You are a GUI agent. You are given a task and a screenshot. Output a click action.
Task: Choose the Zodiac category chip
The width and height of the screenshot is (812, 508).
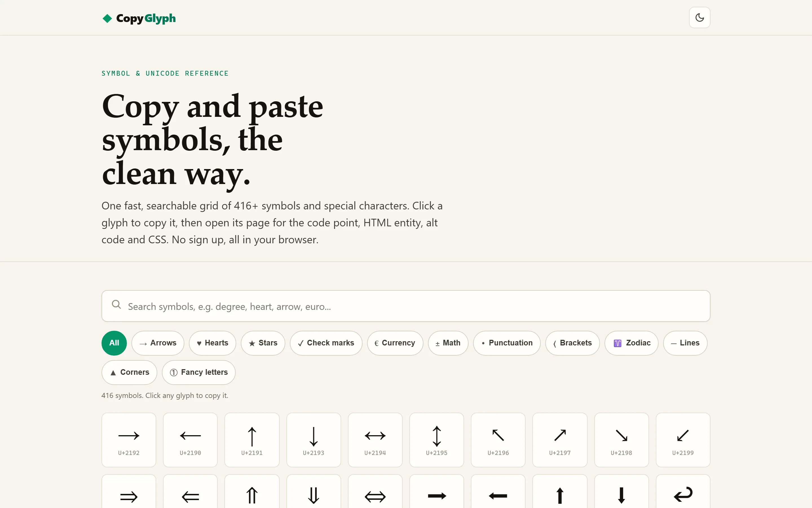pyautogui.click(x=631, y=343)
